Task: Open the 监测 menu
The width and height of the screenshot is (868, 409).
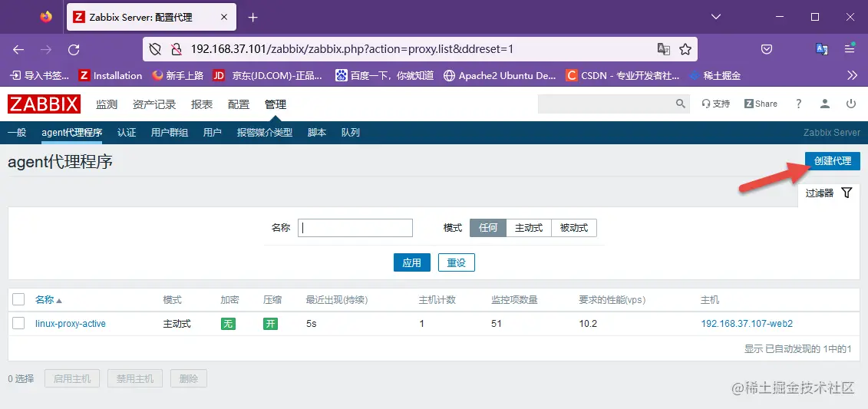Action: (x=107, y=104)
